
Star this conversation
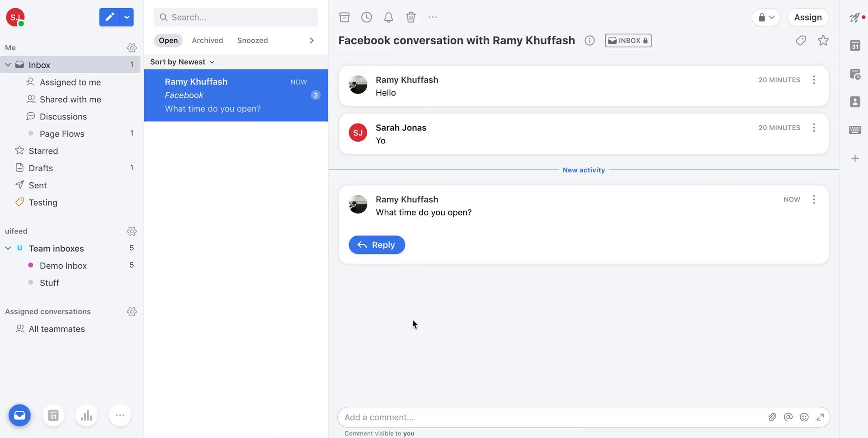823,41
